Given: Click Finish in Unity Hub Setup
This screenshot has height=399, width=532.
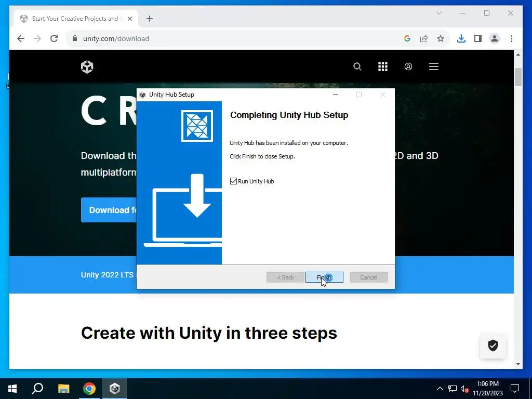Looking at the screenshot, I should pyautogui.click(x=324, y=277).
